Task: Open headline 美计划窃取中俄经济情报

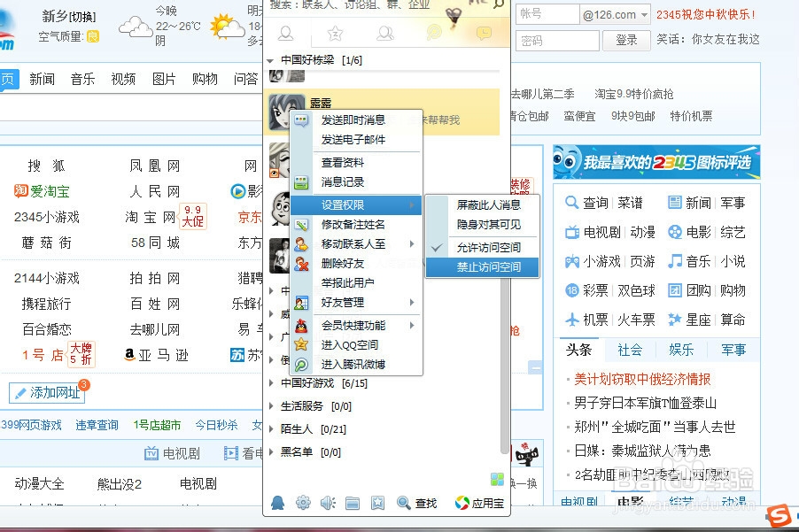Action: [642, 379]
